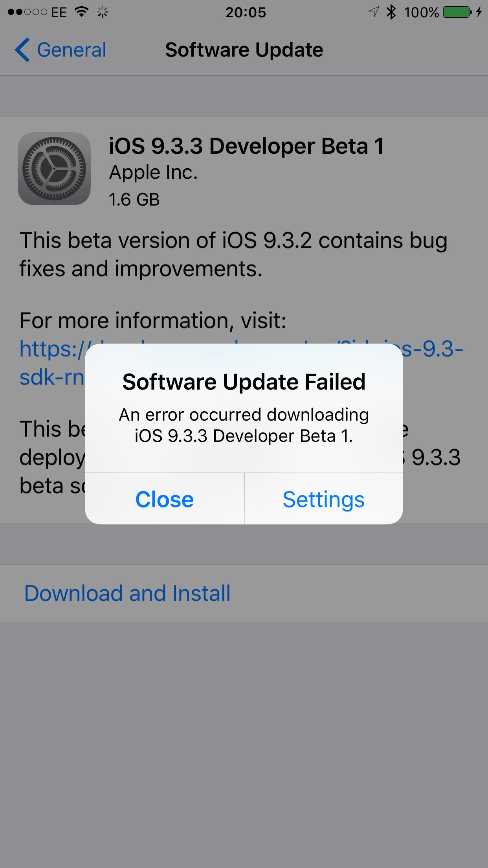Tap the charging lightning bolt icon
This screenshot has height=868, width=488.
(x=479, y=12)
